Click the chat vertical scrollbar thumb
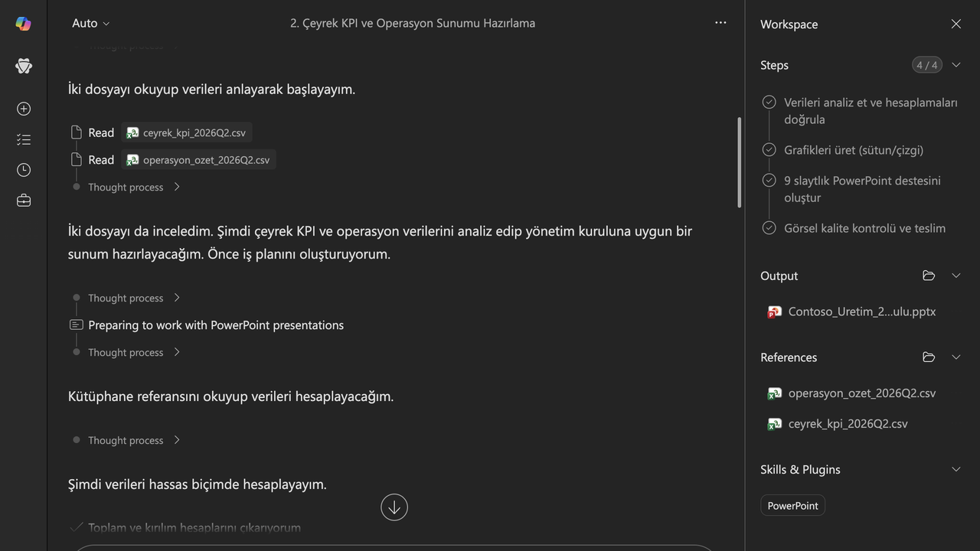 [x=739, y=162]
